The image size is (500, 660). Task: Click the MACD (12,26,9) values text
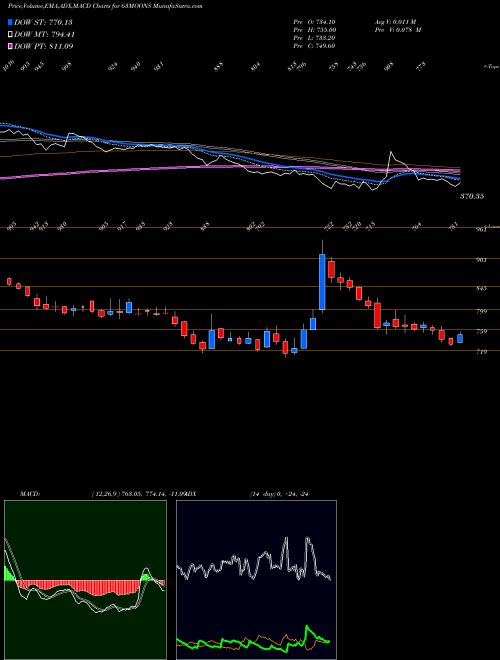pyautogui.click(x=137, y=494)
